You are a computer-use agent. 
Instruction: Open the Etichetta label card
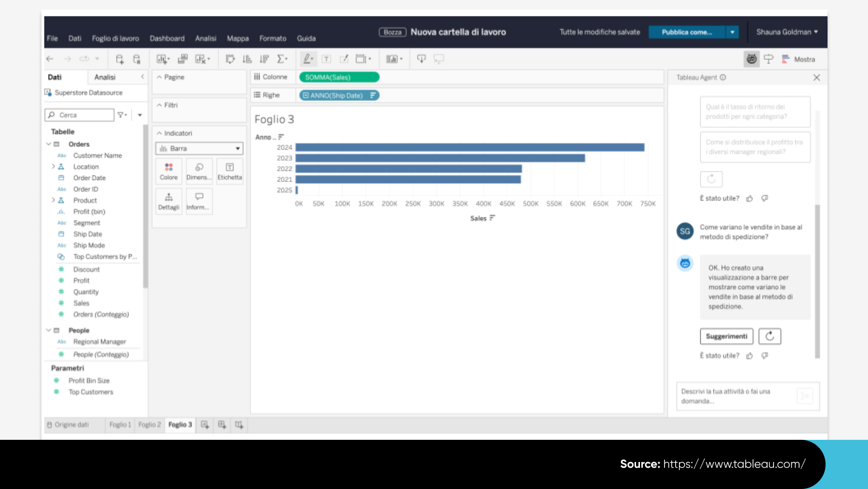pyautogui.click(x=230, y=171)
